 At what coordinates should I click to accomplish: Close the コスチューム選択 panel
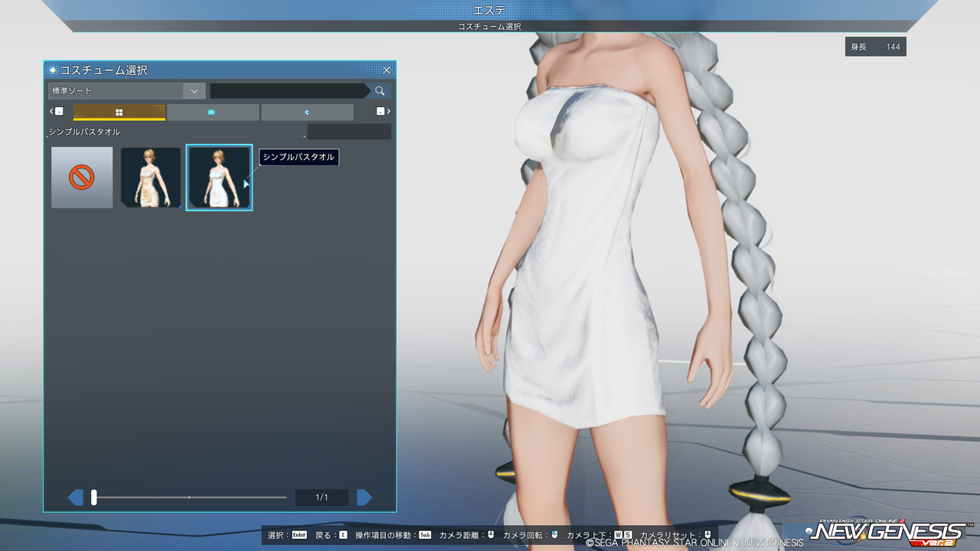point(387,70)
